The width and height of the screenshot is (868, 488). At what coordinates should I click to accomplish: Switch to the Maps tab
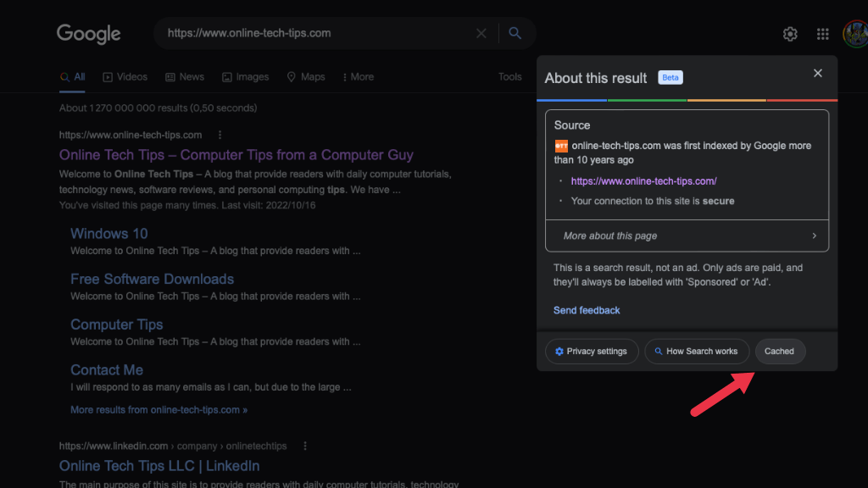coord(305,77)
